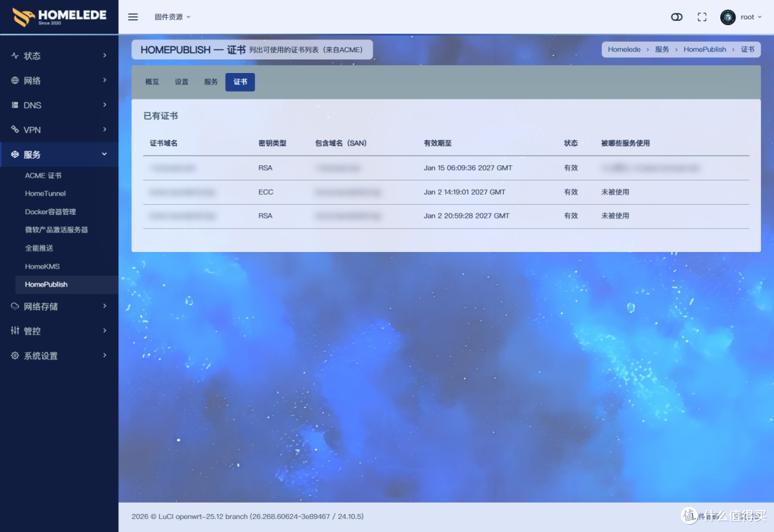The width and height of the screenshot is (774, 532).
Task: Click the HomePublish breadcrumb link
Action: pos(704,49)
